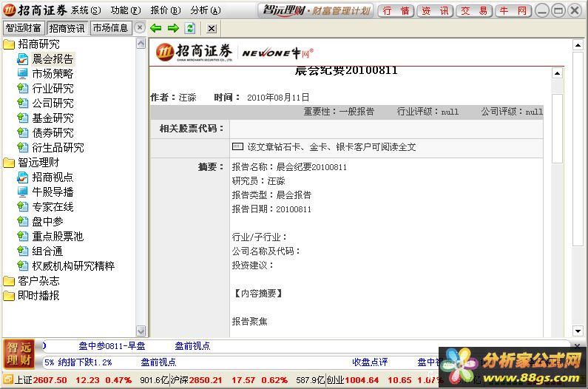The width and height of the screenshot is (588, 389).
Task: Open the 分析(A) menu
Action: pos(205,10)
